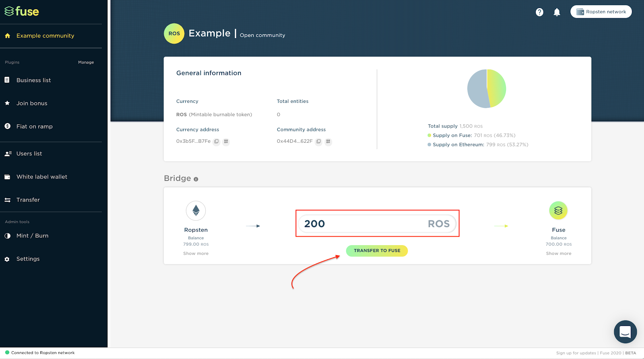Click the Bridge info icon
This screenshot has width=644, height=359.
(x=196, y=179)
